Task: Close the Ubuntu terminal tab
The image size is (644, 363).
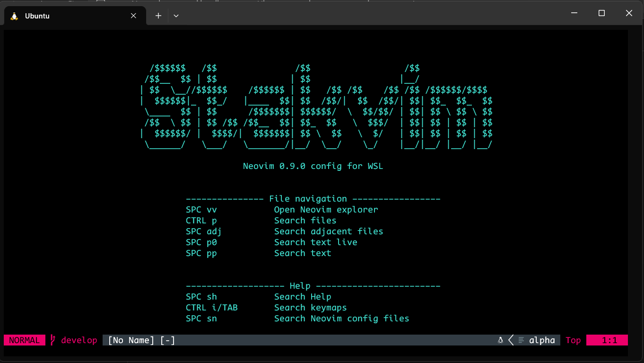Action: (x=133, y=16)
